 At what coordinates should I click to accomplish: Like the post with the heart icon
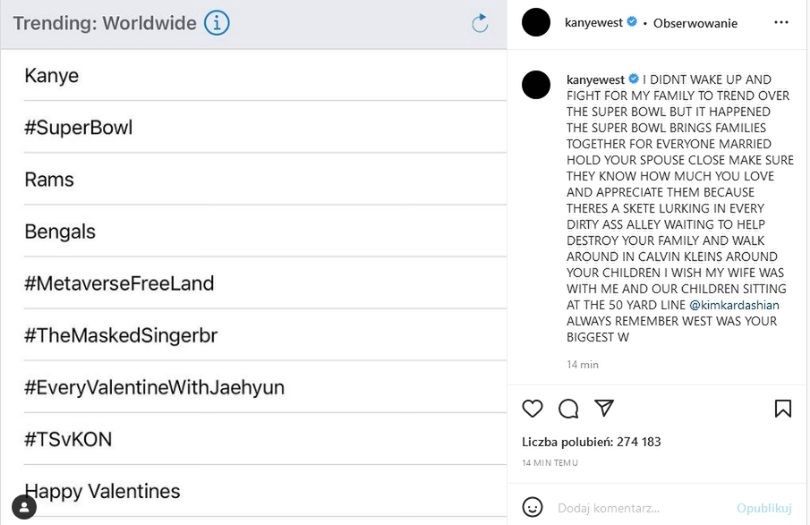[533, 408]
